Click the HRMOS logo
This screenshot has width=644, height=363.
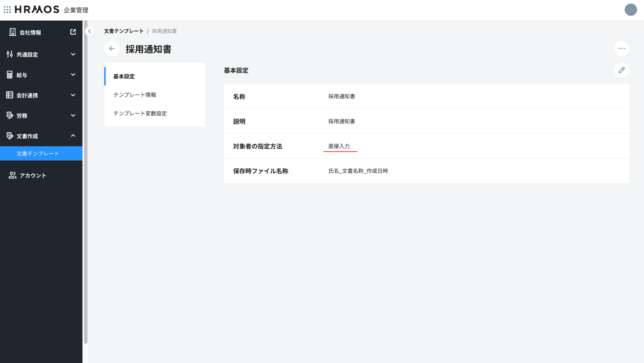coord(37,10)
